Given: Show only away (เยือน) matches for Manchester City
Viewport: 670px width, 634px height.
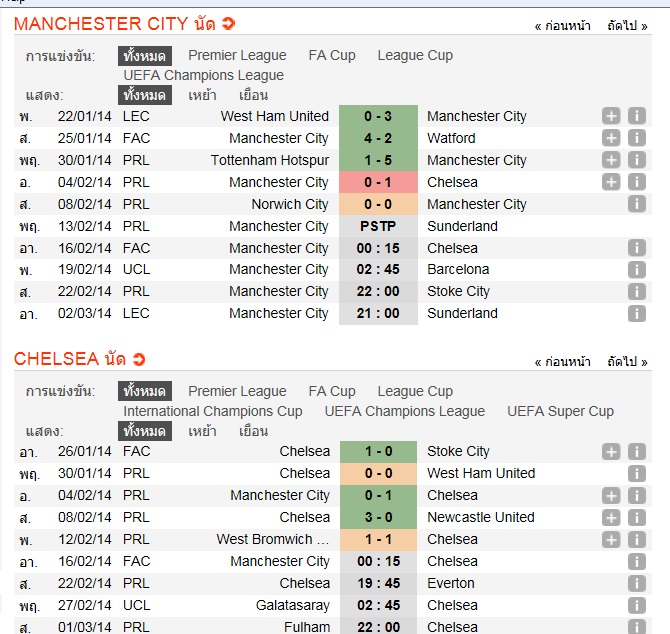Looking at the screenshot, I should pyautogui.click(x=254, y=95).
